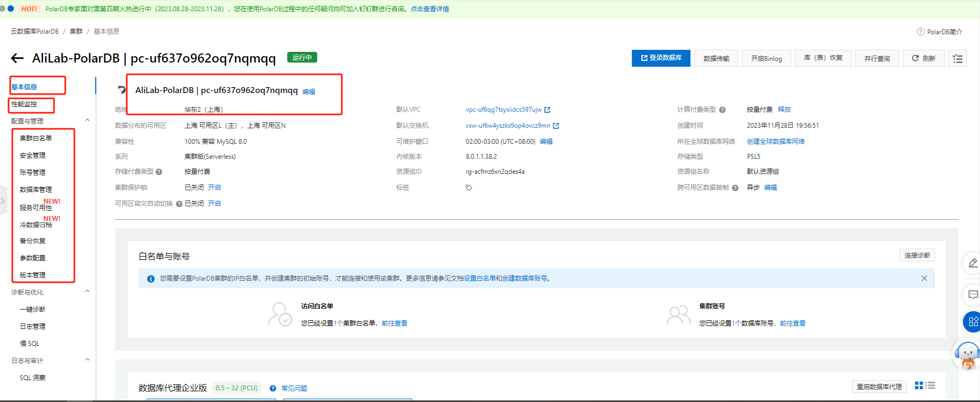
Task: Open 慢 SQL in the sidebar
Action: tap(29, 344)
